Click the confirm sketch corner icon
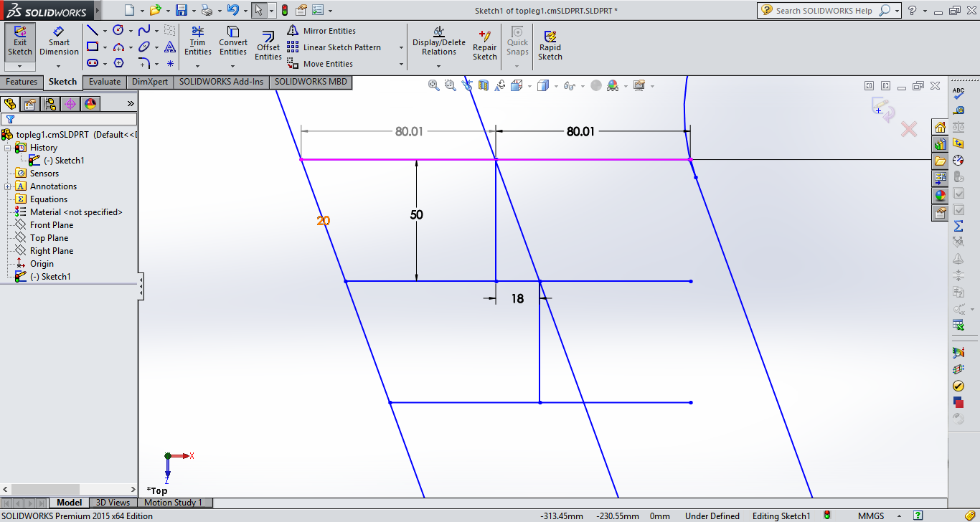Image resolution: width=980 pixels, height=522 pixels. click(x=882, y=109)
